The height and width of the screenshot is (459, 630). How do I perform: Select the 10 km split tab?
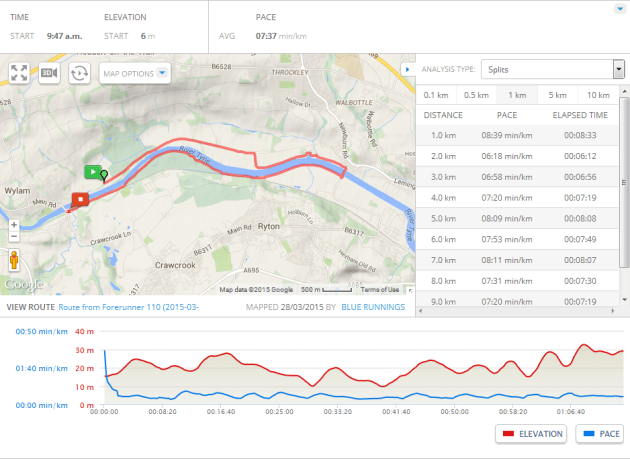(x=598, y=95)
